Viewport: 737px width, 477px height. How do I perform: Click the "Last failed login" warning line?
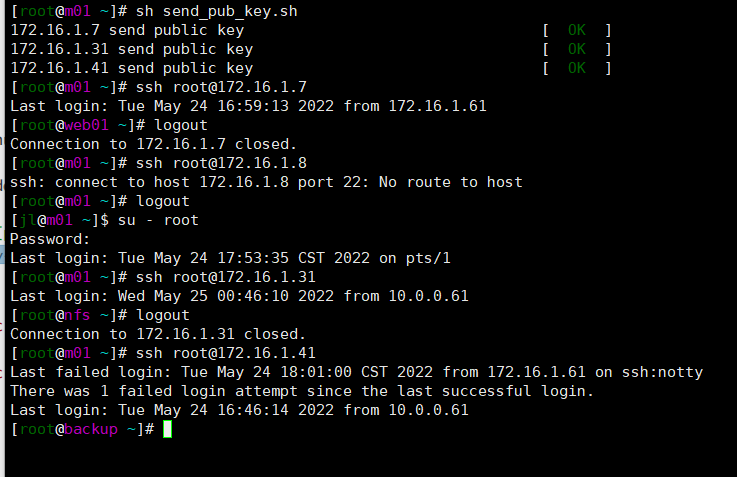pyautogui.click(x=356, y=372)
